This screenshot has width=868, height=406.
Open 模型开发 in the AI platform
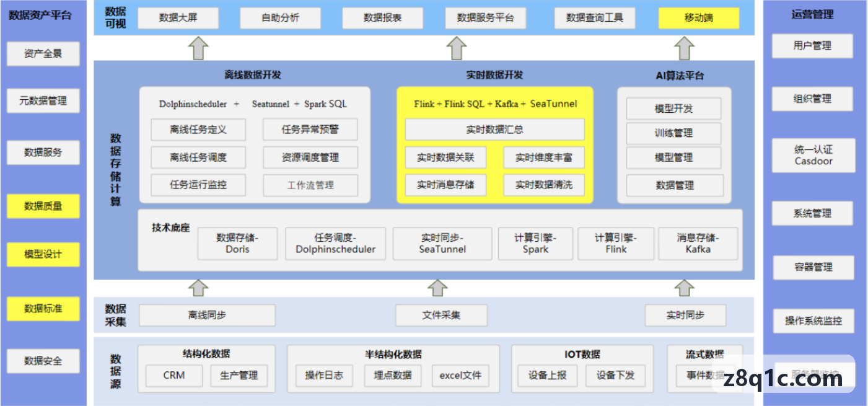click(x=674, y=108)
